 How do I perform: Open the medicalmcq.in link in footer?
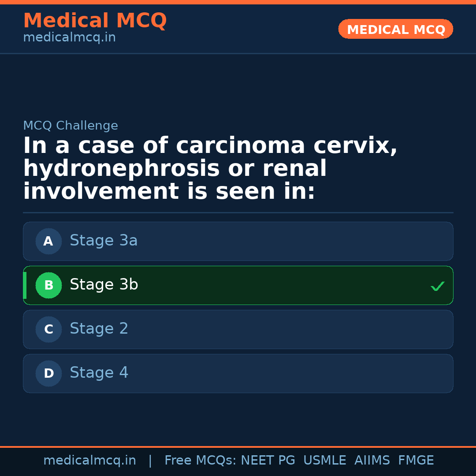point(89,461)
